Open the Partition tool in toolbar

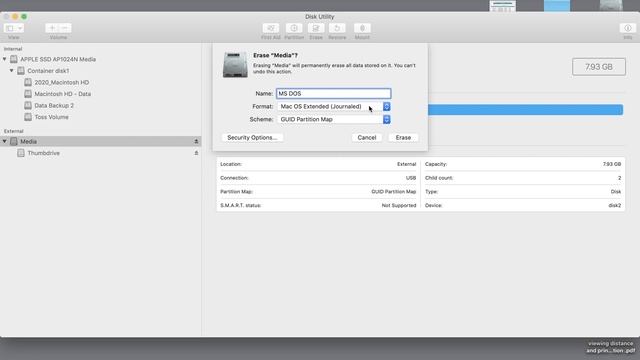point(294,28)
